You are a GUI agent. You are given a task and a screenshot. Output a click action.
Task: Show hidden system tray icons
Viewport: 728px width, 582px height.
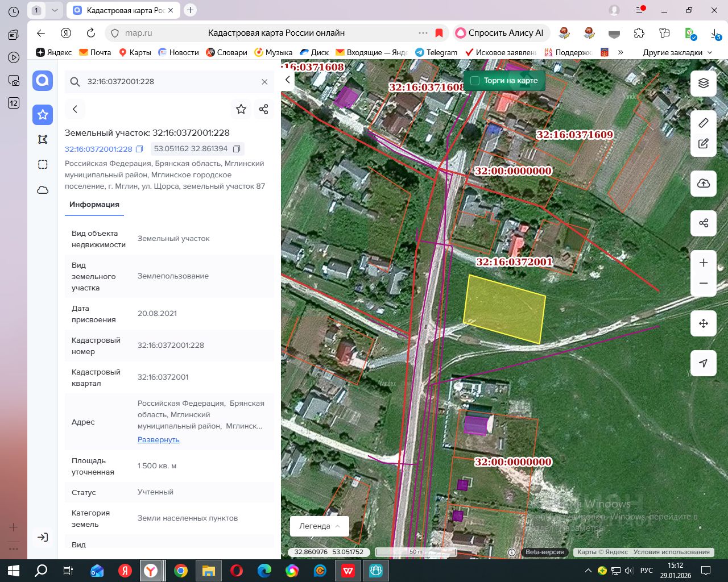coord(588,571)
